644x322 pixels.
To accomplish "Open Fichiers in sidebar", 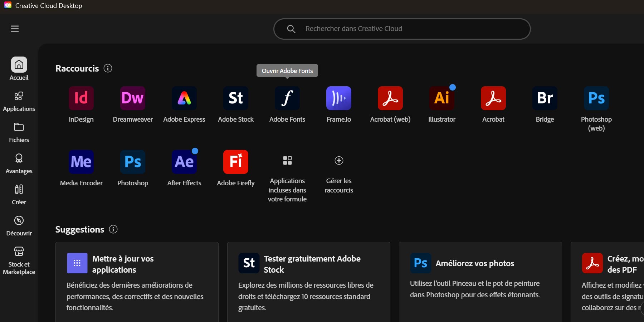I will coord(19,133).
